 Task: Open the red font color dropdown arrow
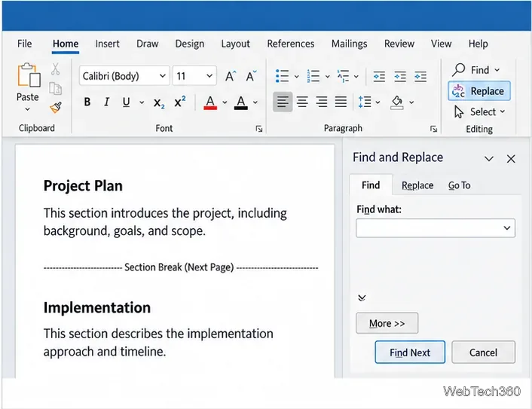point(225,102)
